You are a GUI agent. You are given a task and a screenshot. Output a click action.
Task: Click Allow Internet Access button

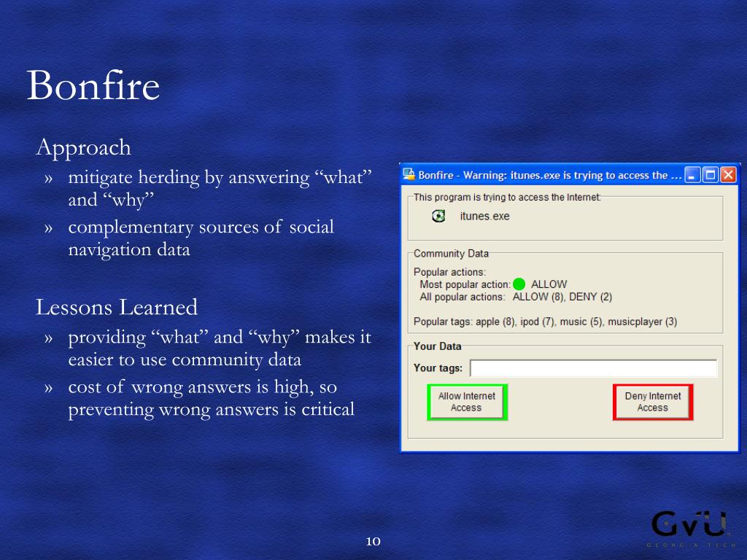(467, 402)
